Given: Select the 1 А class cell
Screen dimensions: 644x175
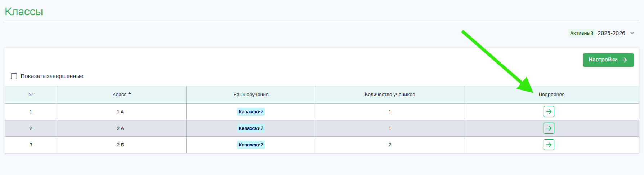Looking at the screenshot, I should [x=120, y=112].
